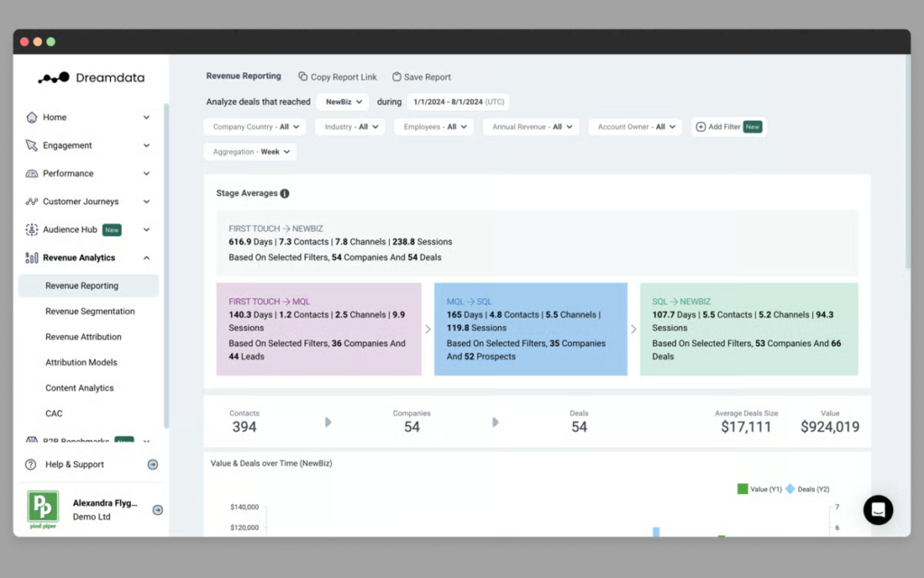Viewport: 924px width, 578px height.
Task: Open the NewBiz stage dropdown
Action: coord(343,102)
